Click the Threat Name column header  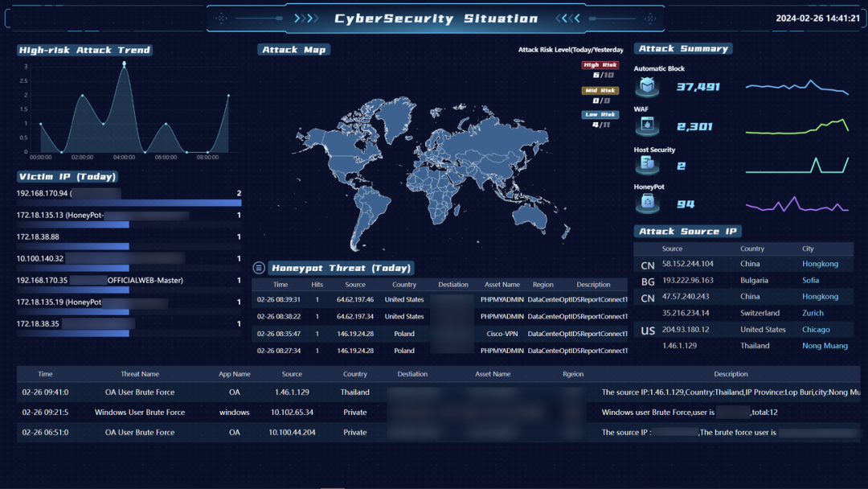tap(140, 374)
